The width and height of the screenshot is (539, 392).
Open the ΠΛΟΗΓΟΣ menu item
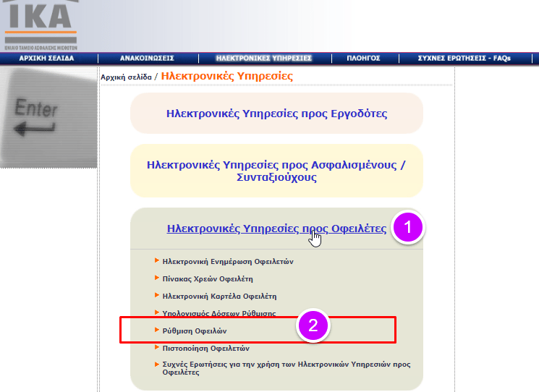(x=363, y=59)
